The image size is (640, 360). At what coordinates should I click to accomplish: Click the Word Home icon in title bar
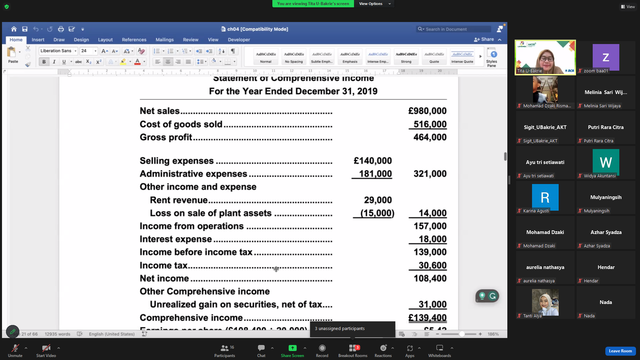pyautogui.click(x=14, y=29)
